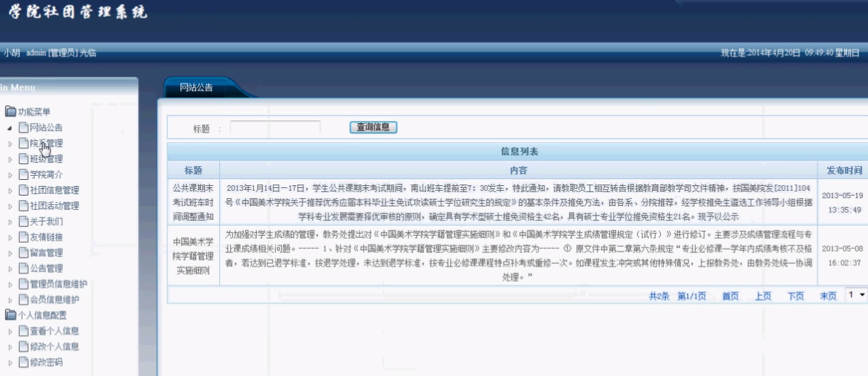Viewport: 868px width, 376px height.
Task: Open 公告管理 in the side menu
Action: point(46,269)
